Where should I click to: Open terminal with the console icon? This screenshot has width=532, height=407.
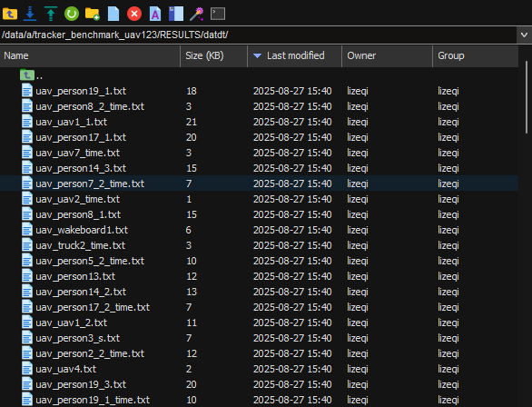pyautogui.click(x=218, y=14)
